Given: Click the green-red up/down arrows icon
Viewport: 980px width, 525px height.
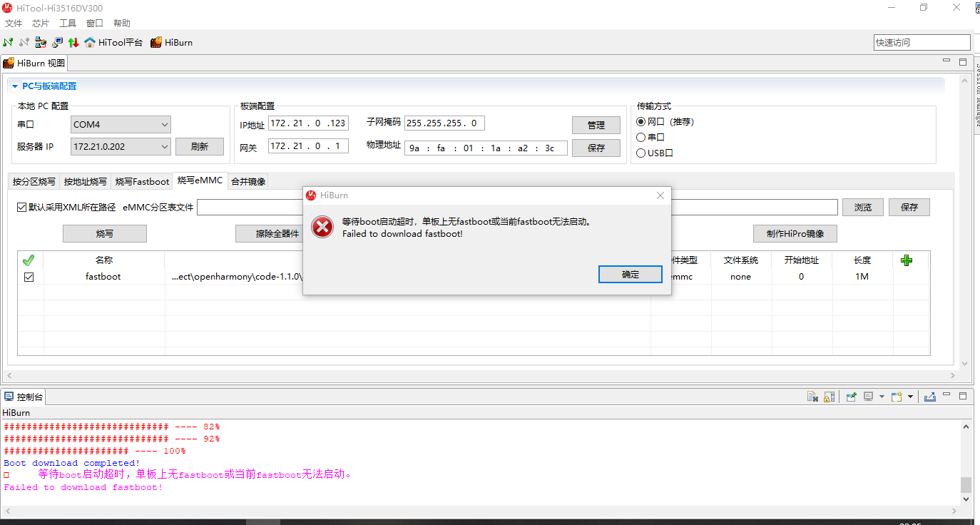Looking at the screenshot, I should click(x=73, y=42).
